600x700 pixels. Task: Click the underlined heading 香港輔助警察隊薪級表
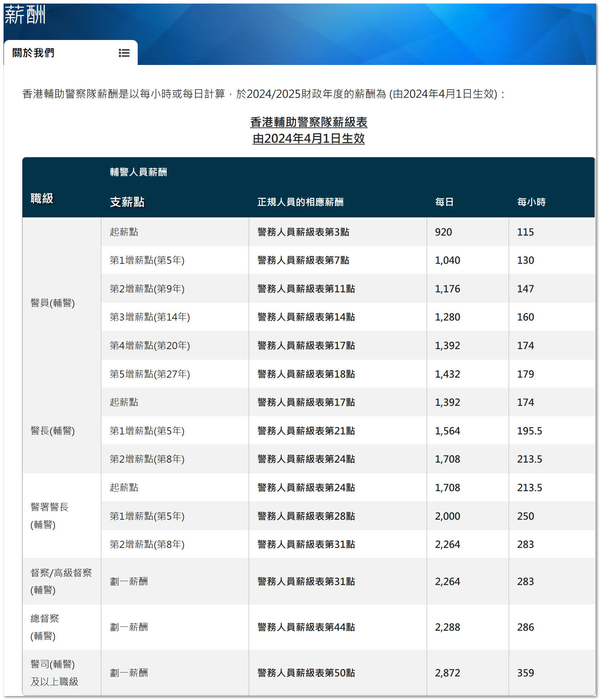coord(309,122)
